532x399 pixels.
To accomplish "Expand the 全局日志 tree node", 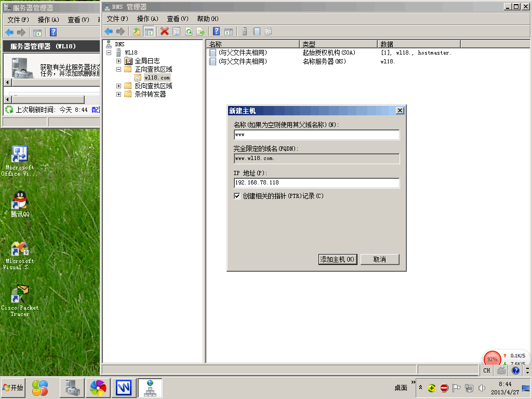I will pos(118,61).
